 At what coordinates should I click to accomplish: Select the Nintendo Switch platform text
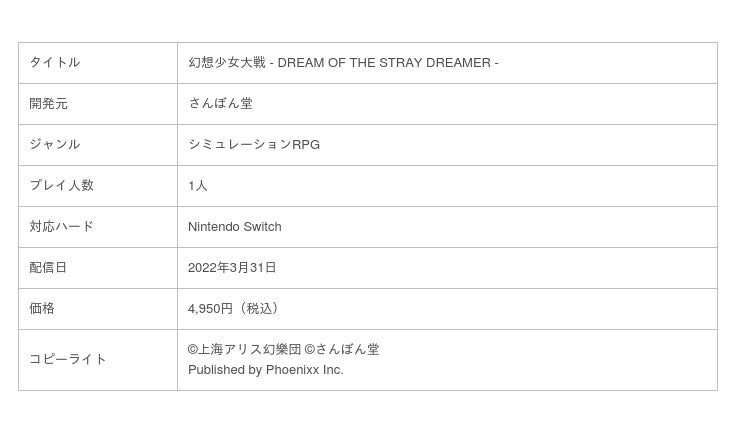tap(235, 227)
